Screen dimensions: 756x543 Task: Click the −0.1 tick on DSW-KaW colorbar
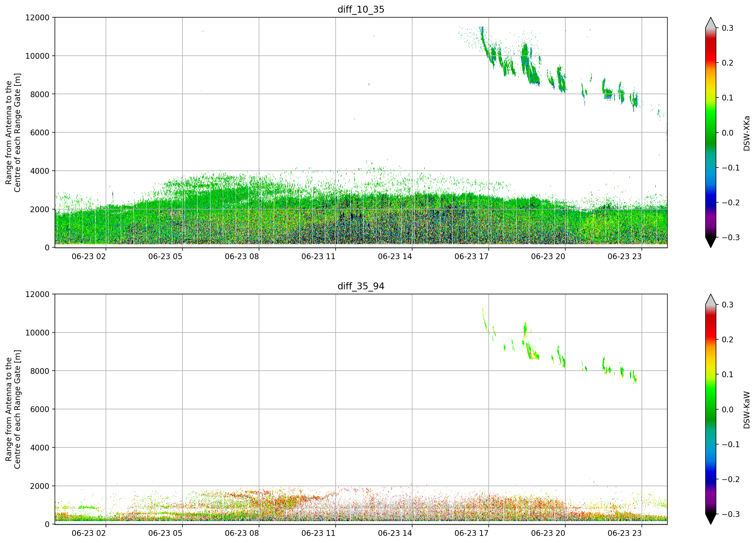(x=731, y=445)
